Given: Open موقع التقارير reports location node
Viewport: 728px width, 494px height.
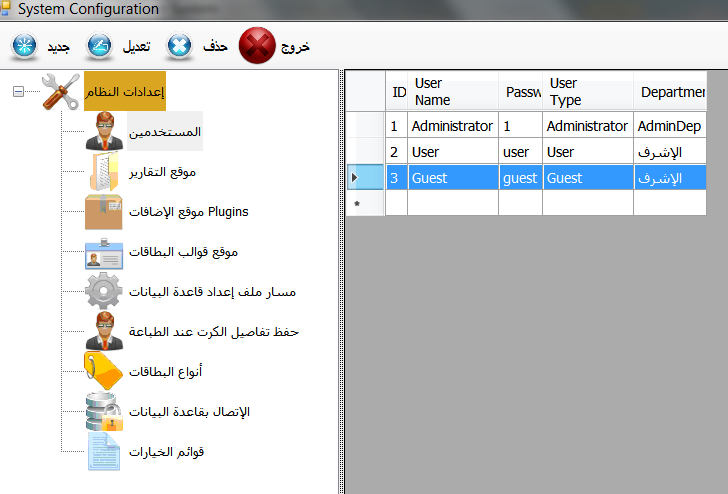Looking at the screenshot, I should point(162,172).
